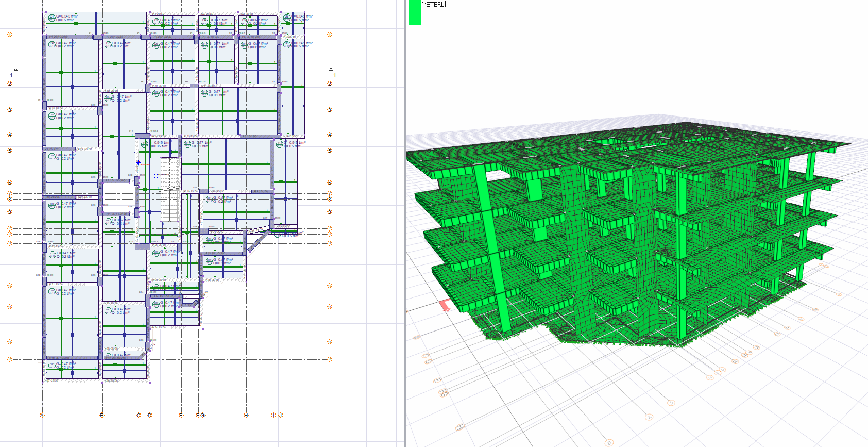Pick axis 13 bubble on the plan's right side
The image size is (868, 447).
tap(330, 286)
